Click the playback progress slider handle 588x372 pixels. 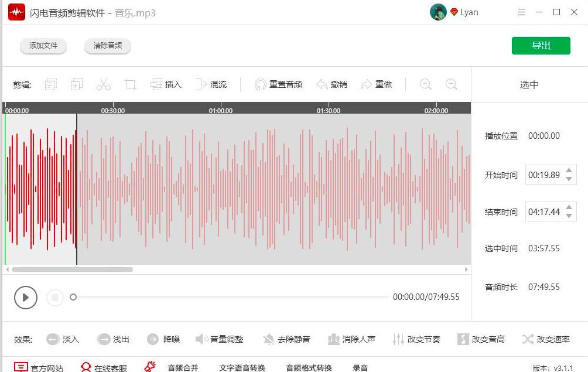(x=73, y=297)
